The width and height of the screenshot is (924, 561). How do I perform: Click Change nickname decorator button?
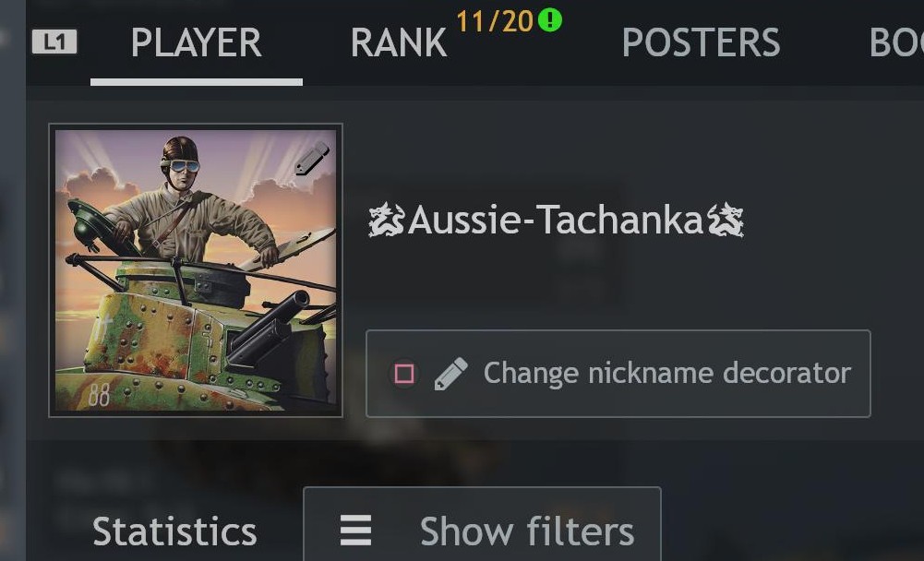pyautogui.click(x=618, y=374)
